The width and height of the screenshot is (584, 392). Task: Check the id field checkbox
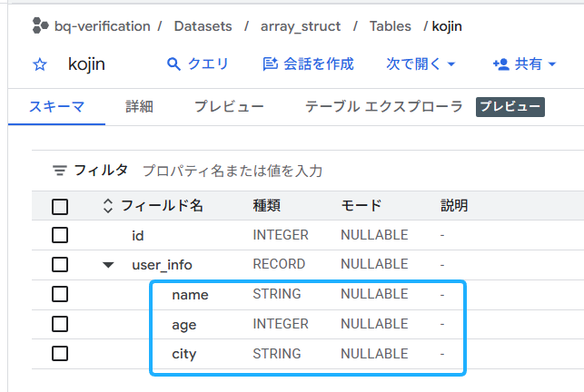tap(60, 235)
